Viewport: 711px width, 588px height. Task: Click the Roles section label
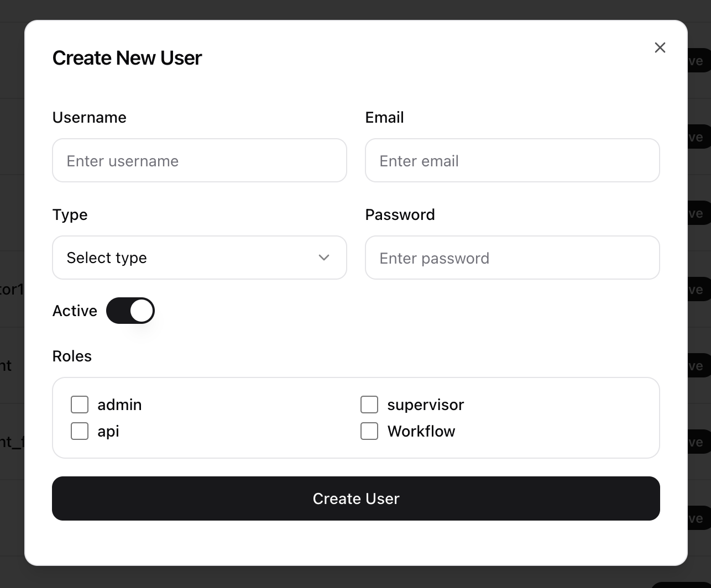click(x=72, y=356)
